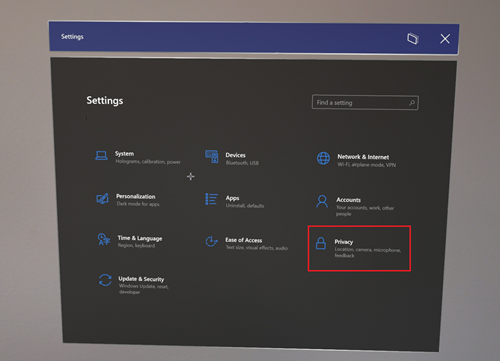
Task: Open Devices settings label
Action: tap(235, 155)
